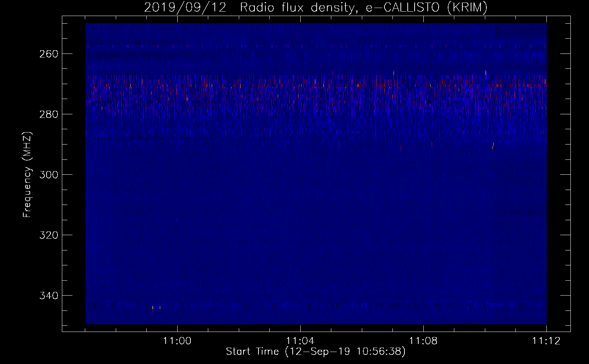589x364 pixels.
Task: Click the 11:04 time axis label
Action: click(x=300, y=341)
